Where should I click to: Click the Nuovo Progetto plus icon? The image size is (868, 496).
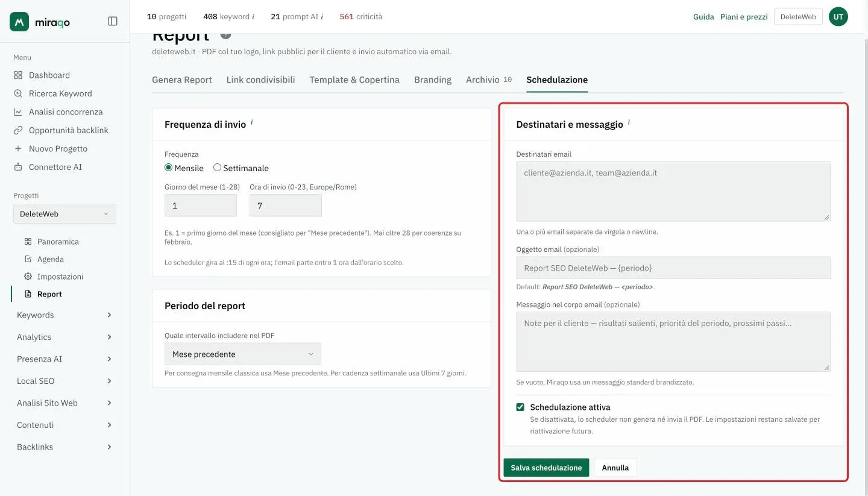pos(18,149)
